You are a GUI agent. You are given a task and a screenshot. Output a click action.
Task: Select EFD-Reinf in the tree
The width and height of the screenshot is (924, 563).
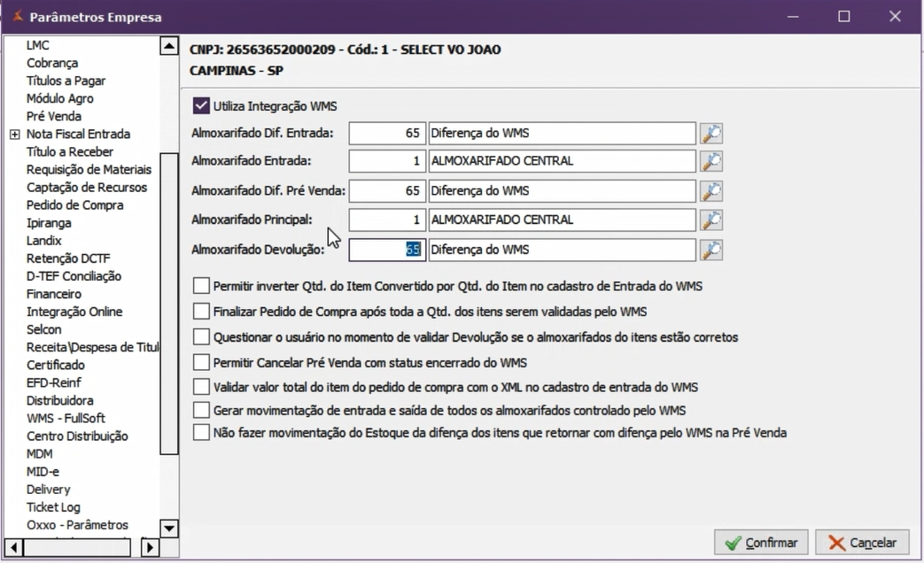pos(54,382)
